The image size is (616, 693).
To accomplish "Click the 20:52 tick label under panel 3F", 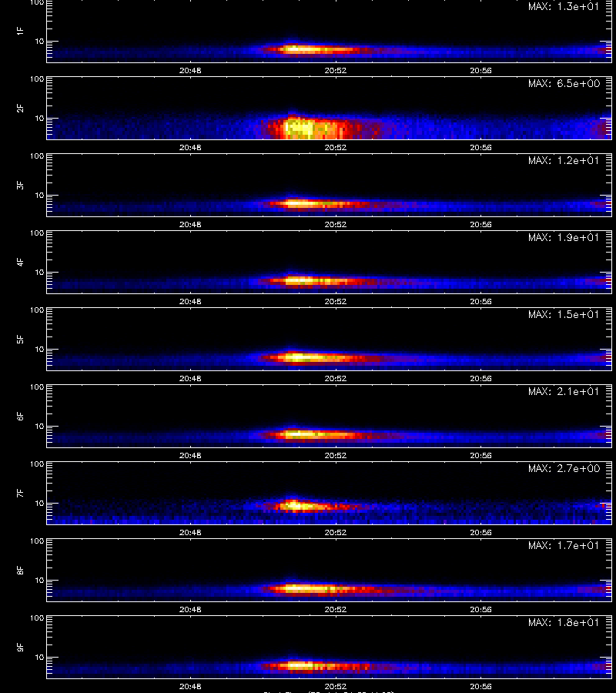I will 336,224.
